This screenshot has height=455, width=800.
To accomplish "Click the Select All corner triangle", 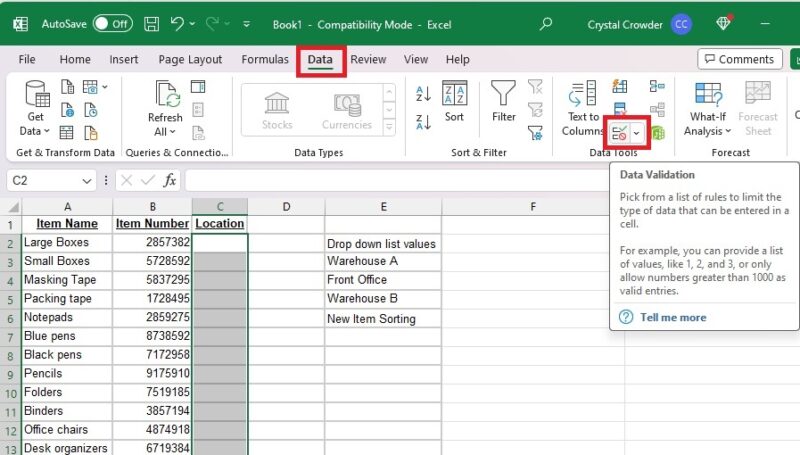I will click(13, 207).
